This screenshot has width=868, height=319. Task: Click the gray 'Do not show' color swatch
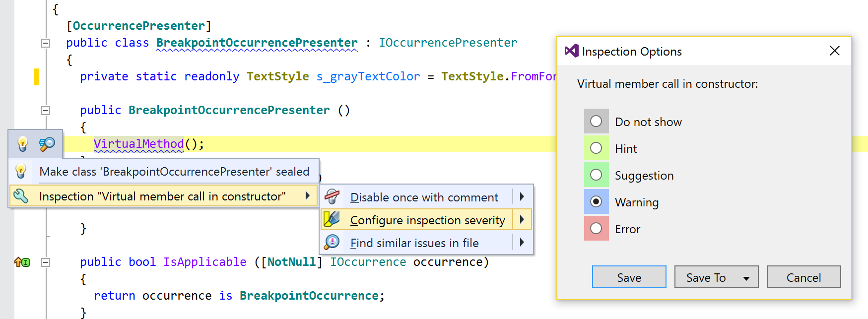(597, 121)
